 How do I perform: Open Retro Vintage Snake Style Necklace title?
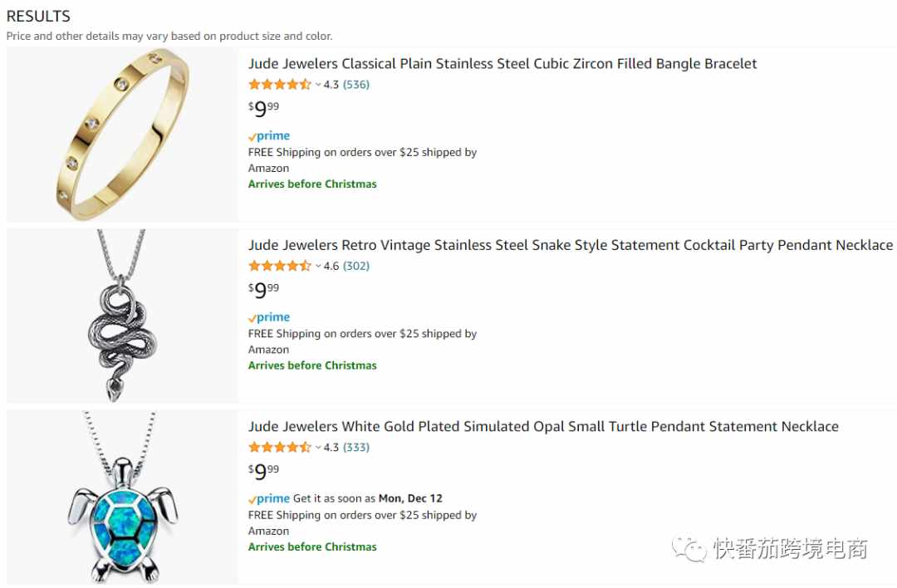[x=571, y=245]
